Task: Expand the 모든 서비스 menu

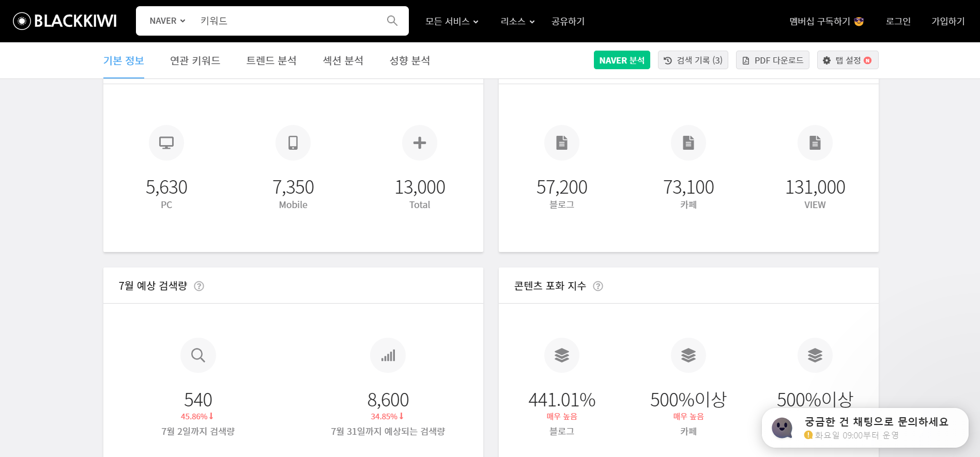Action: [452, 21]
